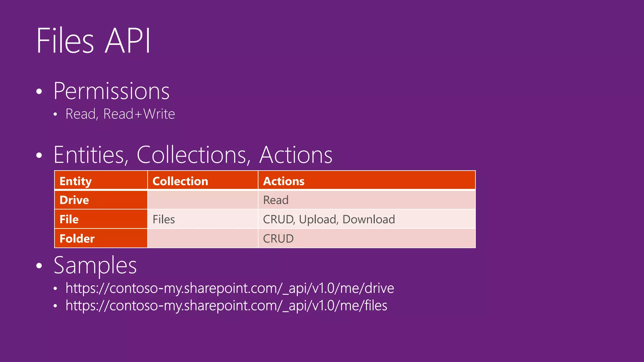The height and width of the screenshot is (362, 644).
Task: Click the Collection column header
Action: click(203, 181)
